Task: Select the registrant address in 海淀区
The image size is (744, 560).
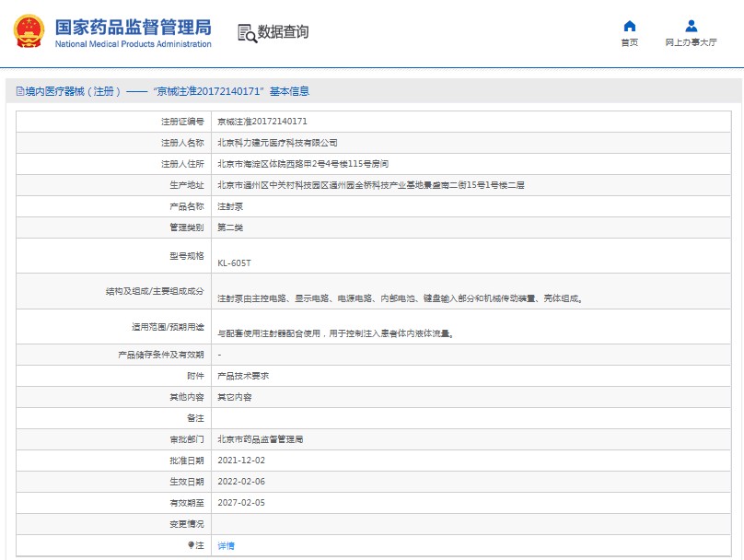Action: coord(303,164)
